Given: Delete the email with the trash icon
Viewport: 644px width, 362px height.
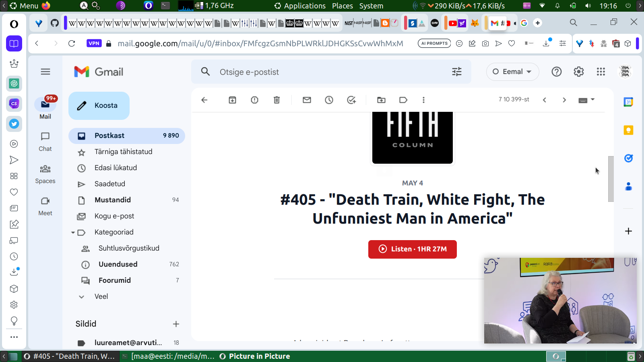Looking at the screenshot, I should coord(277,100).
